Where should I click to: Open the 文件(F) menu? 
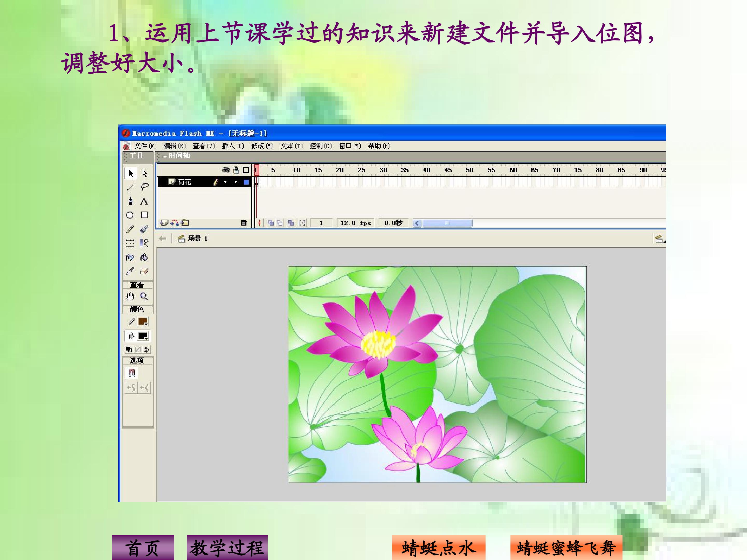(145, 146)
